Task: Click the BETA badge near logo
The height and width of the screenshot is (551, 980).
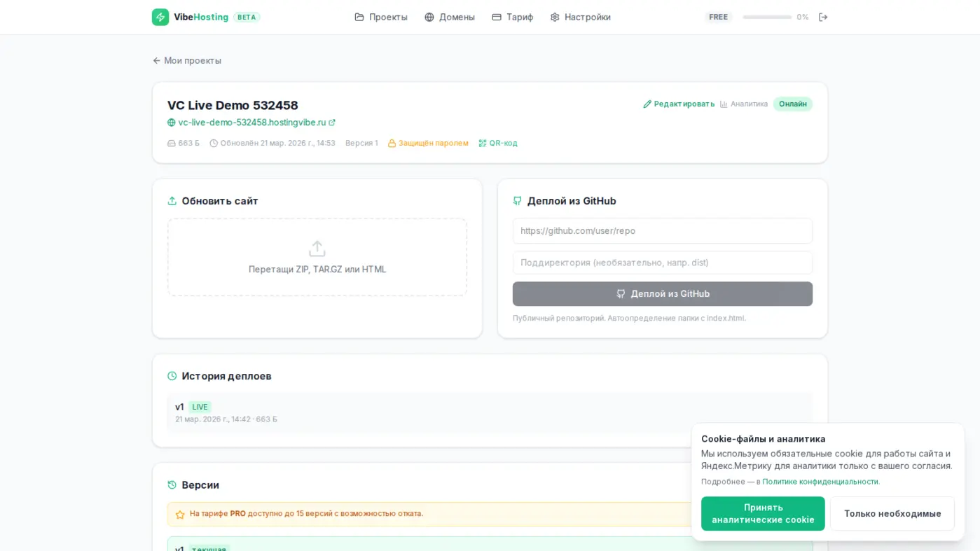Action: (x=247, y=17)
